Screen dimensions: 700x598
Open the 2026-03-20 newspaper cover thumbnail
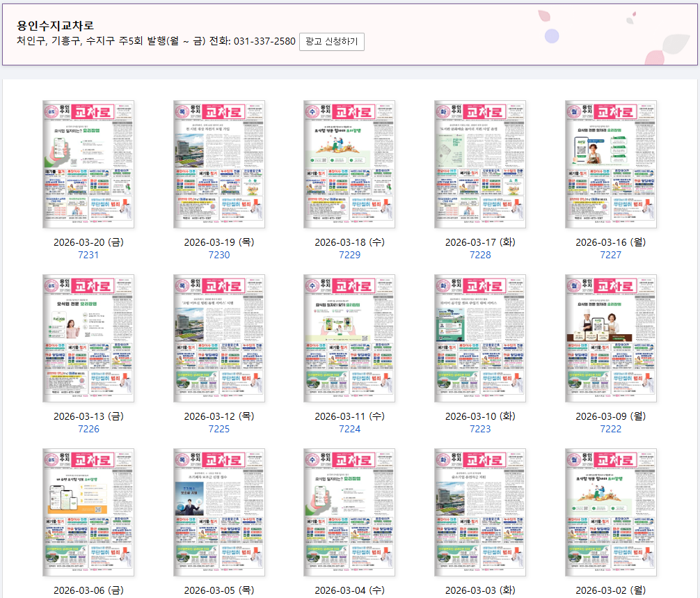point(88,164)
